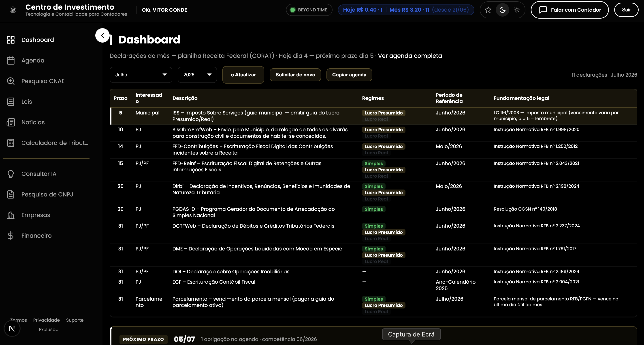
Task: Switch to light mode with sun icon
Action: [x=517, y=10]
